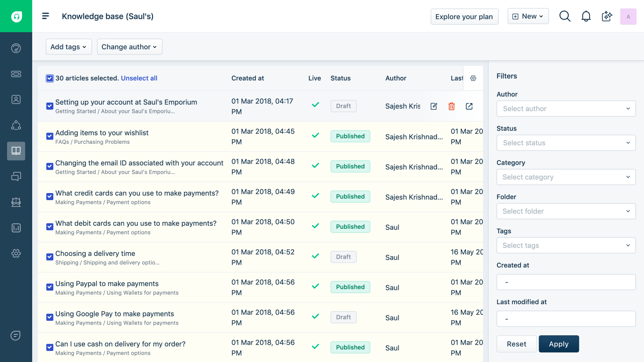Uncheck the select-all articles checkbox
Viewport: 644px width, 362px height.
(50, 78)
